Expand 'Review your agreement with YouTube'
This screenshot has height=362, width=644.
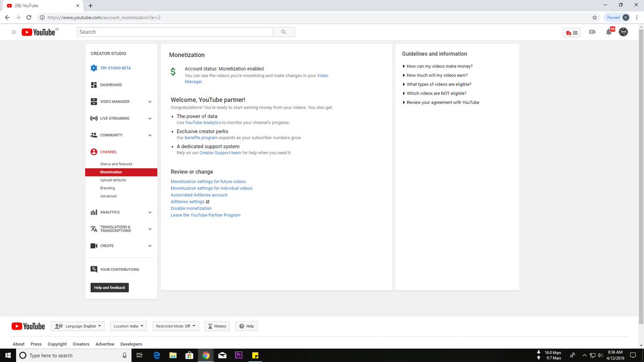click(441, 102)
